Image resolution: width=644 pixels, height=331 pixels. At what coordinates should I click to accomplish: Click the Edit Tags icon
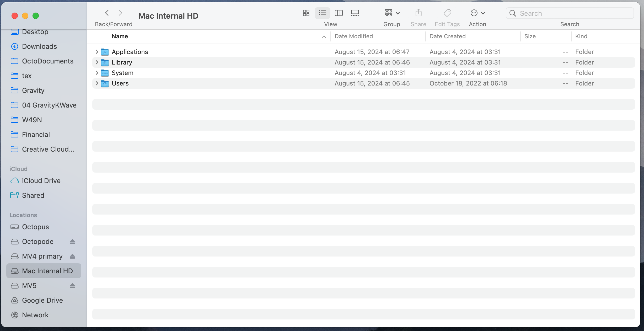447,13
